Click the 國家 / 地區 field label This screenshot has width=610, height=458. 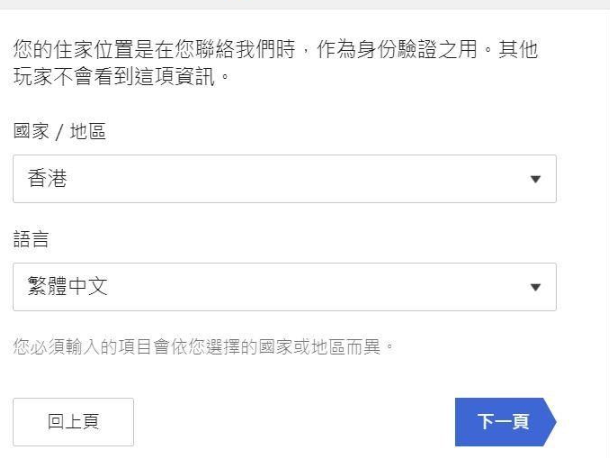tap(59, 133)
